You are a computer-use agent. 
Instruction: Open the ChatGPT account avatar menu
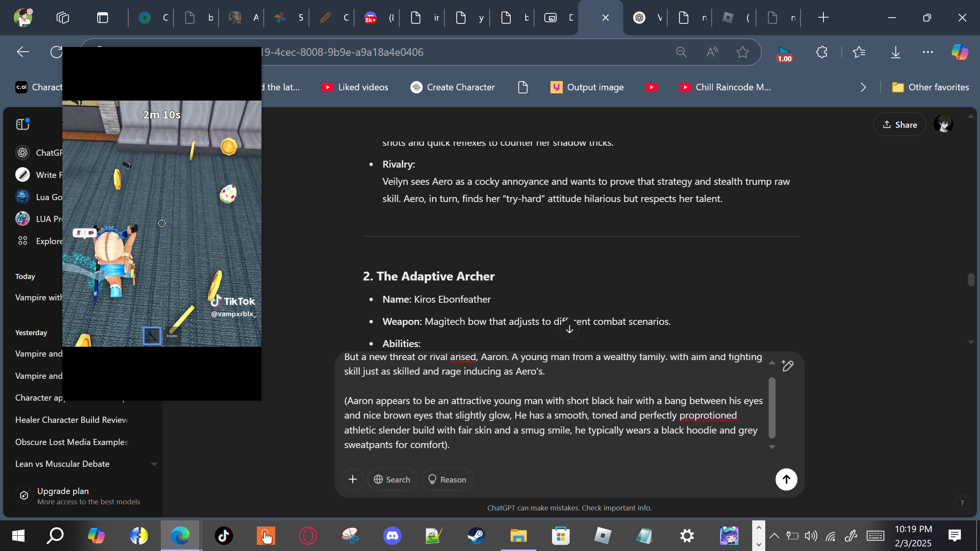click(x=943, y=124)
